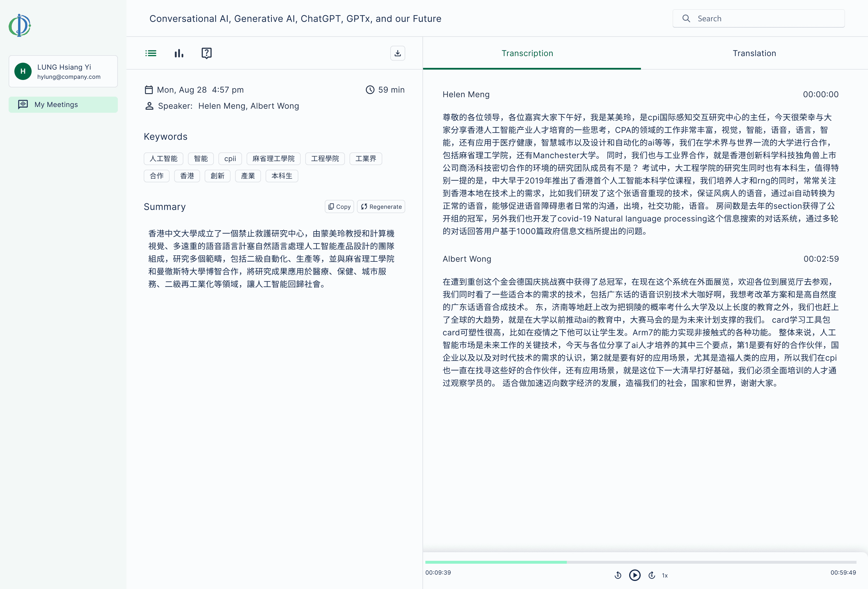868x589 pixels.
Task: Open the list summary view icon
Action: click(151, 53)
